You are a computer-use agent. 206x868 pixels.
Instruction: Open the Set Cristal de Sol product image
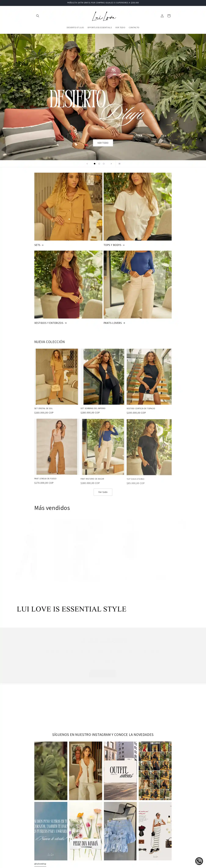57,376
